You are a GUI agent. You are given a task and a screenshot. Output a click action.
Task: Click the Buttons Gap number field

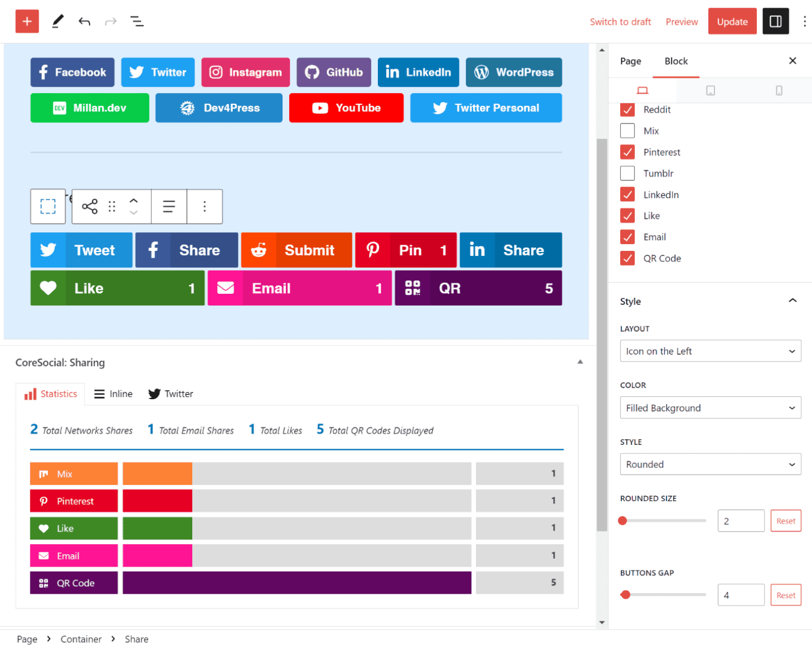741,595
